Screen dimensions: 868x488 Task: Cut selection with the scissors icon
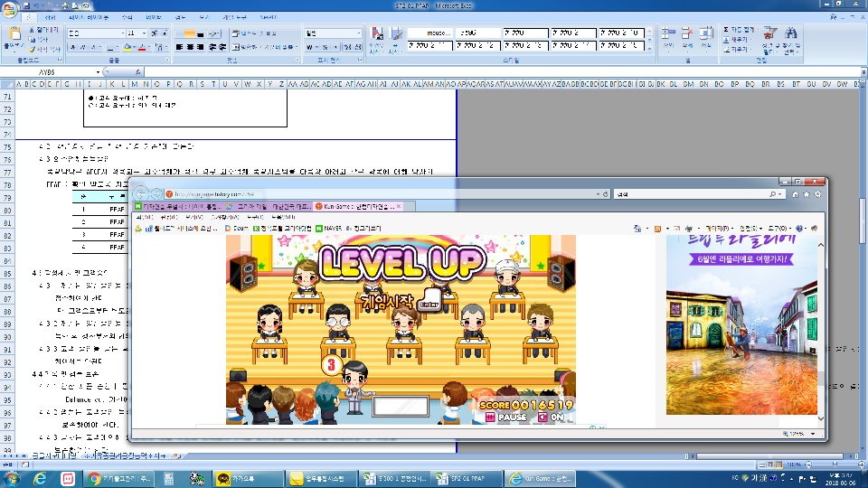(x=33, y=29)
